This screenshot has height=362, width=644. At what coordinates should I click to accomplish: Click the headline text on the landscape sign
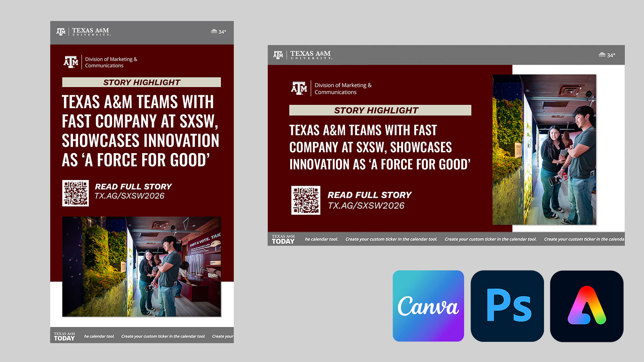pos(380,147)
